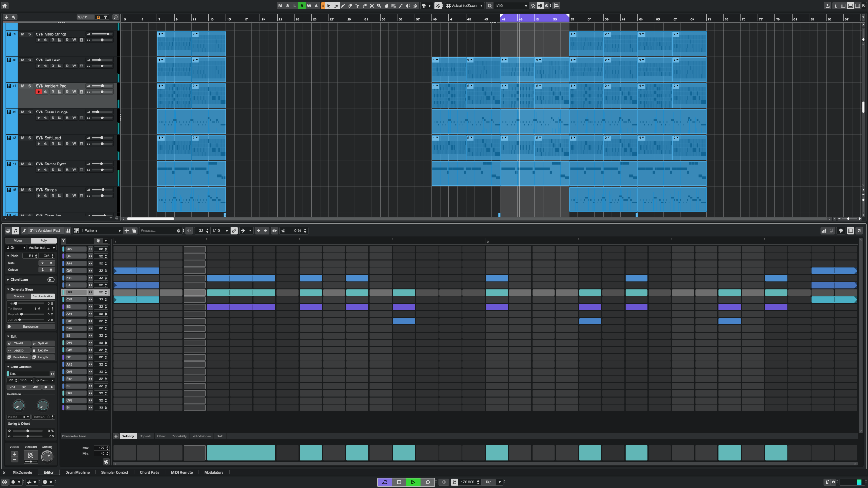
Task: Mute the SYN Strings track
Action: pyautogui.click(x=23, y=189)
